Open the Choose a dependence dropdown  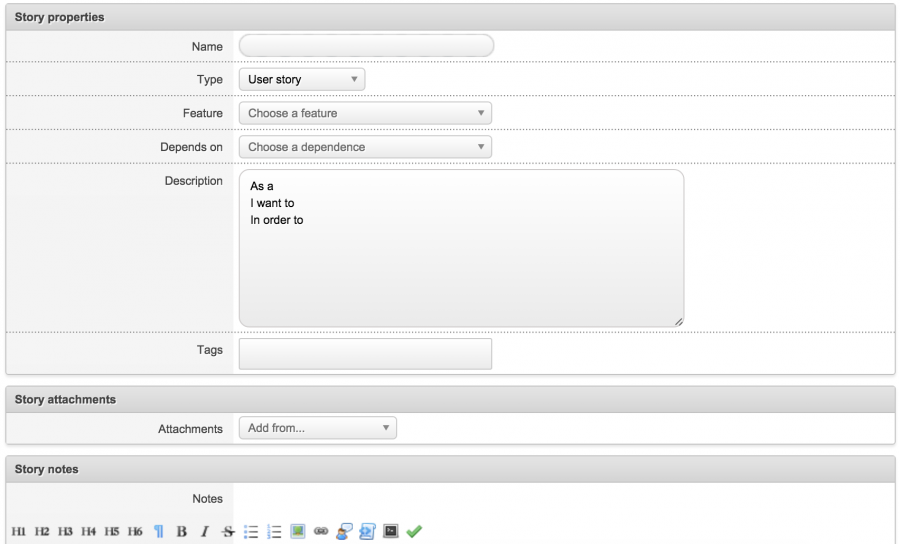point(365,147)
